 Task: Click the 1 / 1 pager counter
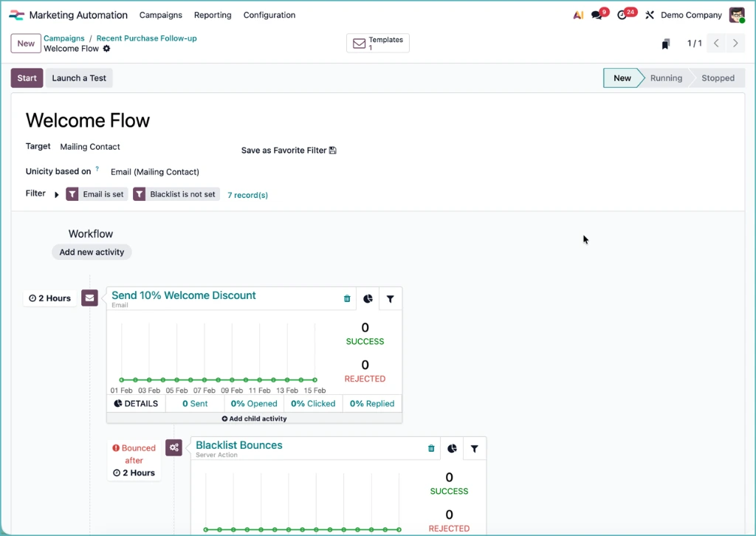[x=694, y=44]
